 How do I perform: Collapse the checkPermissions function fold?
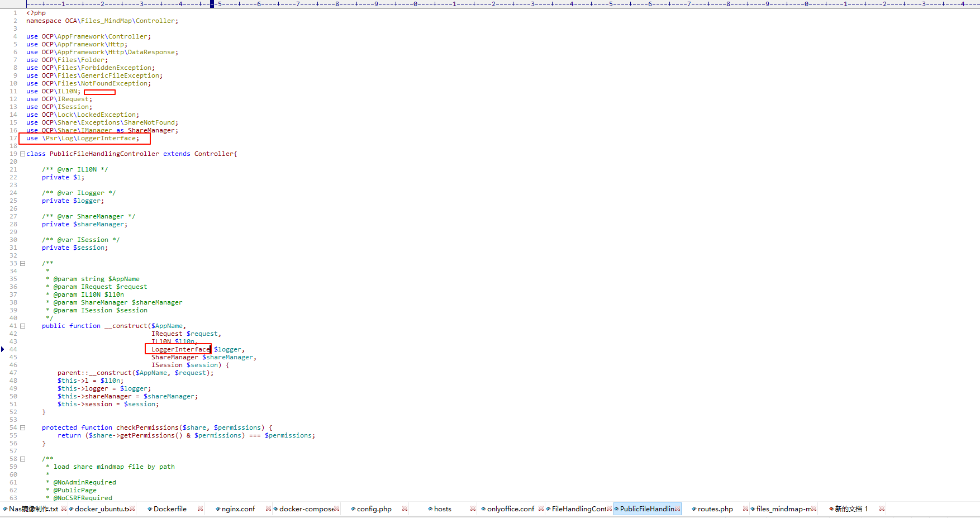[x=22, y=427]
